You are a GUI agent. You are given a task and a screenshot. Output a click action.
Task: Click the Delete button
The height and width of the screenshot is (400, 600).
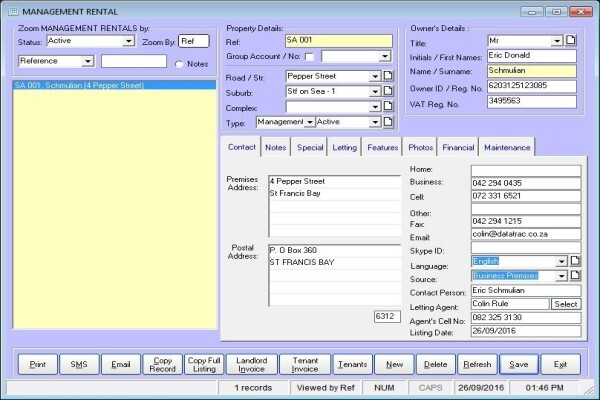click(x=435, y=364)
